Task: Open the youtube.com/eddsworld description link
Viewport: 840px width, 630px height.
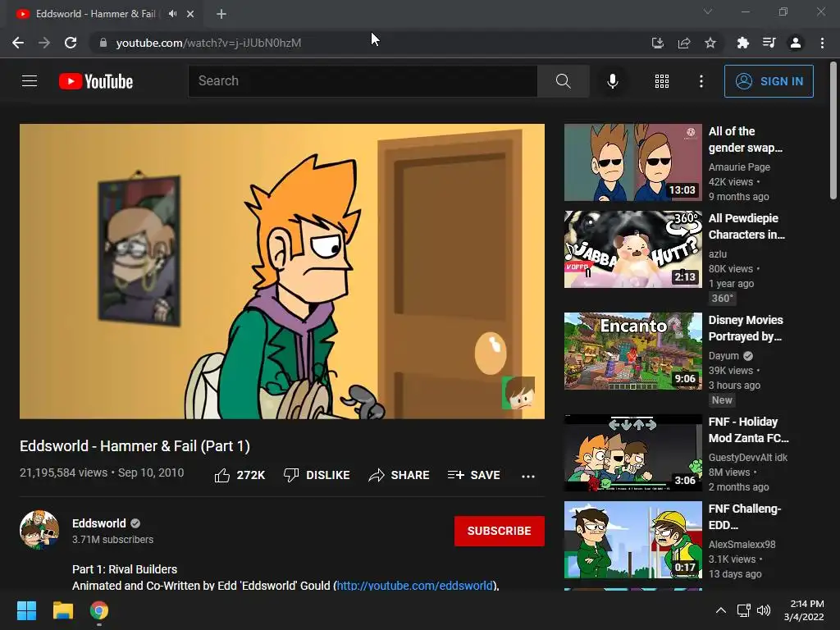Action: 414,586
